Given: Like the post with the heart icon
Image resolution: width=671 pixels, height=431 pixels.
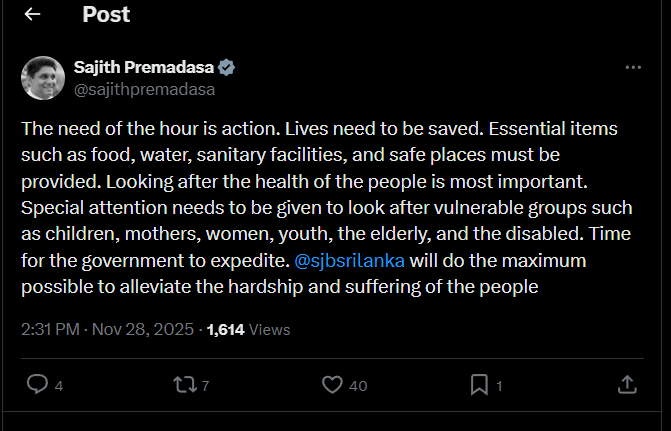Looking at the screenshot, I should 333,384.
